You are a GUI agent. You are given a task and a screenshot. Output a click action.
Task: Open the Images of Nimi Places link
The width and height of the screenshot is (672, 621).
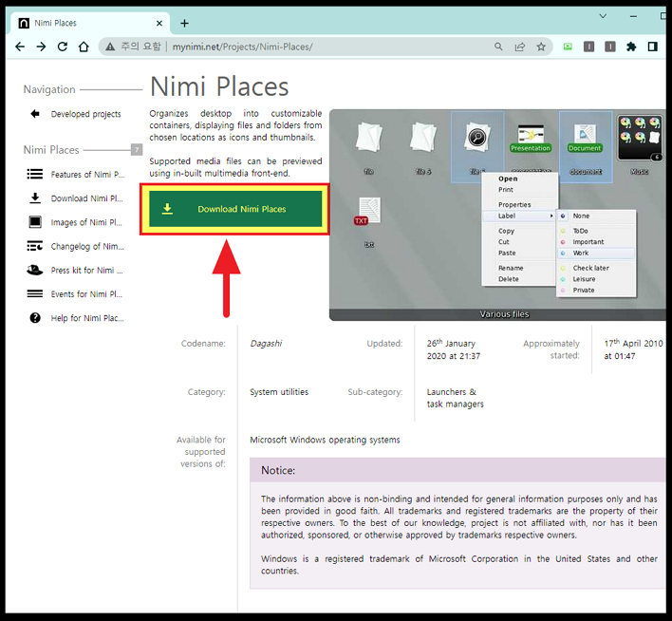tap(86, 222)
